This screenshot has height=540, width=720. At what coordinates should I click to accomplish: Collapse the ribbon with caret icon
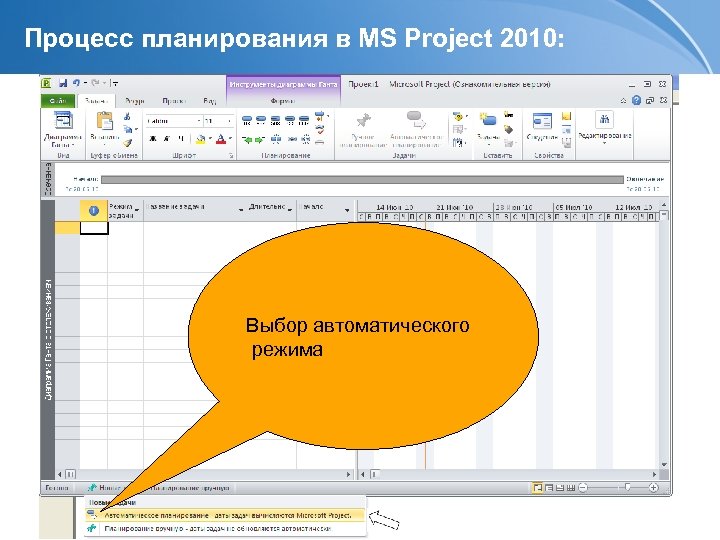click(624, 100)
